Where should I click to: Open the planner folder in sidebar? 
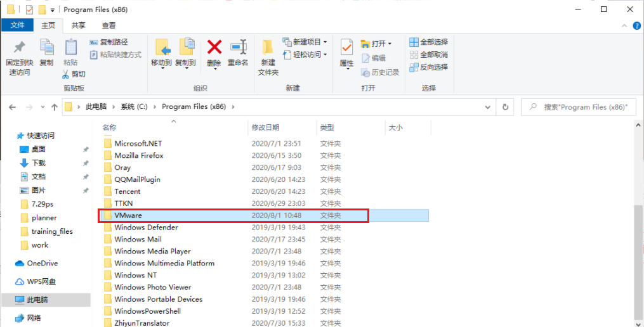pyautogui.click(x=39, y=218)
